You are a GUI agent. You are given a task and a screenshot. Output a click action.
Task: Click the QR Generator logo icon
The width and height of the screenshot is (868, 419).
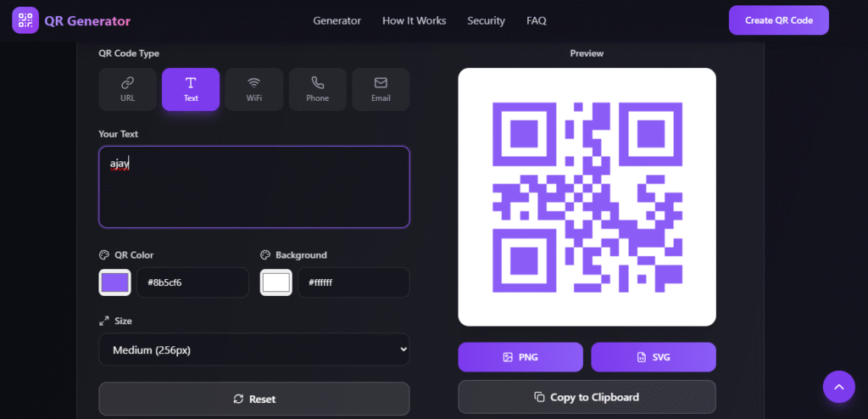click(x=25, y=20)
